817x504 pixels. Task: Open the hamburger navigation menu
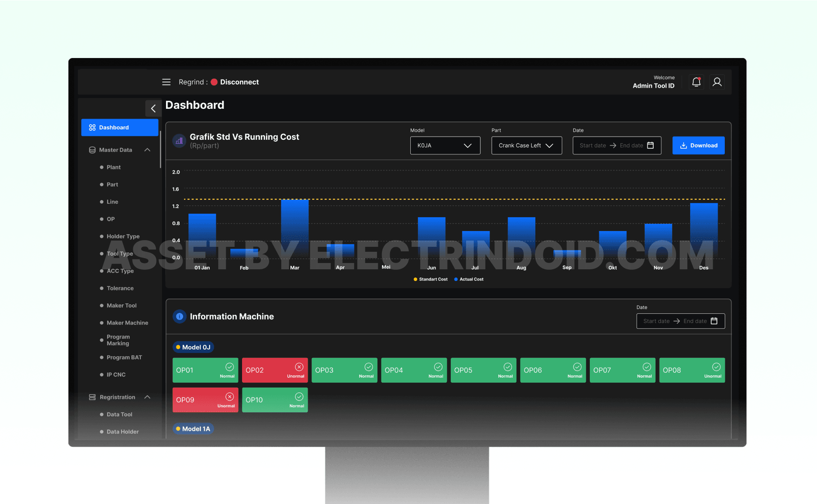pos(166,82)
